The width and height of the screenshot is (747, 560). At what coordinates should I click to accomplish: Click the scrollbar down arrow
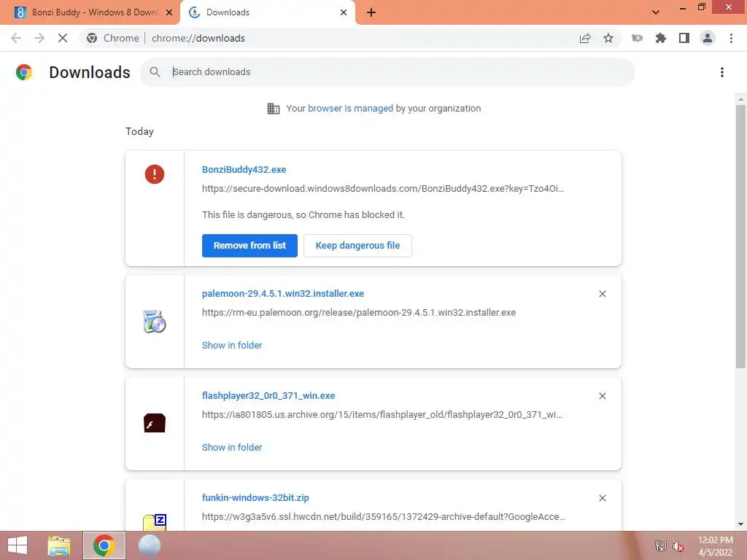[x=740, y=524]
